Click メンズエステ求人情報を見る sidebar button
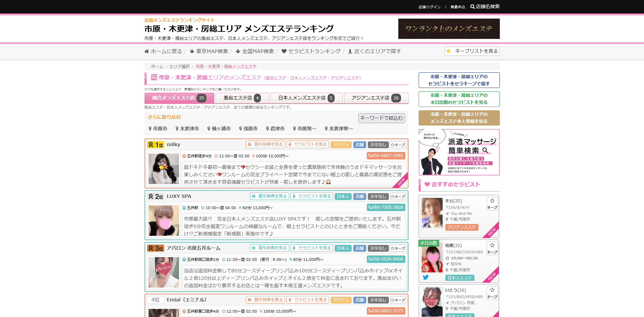 (x=459, y=118)
